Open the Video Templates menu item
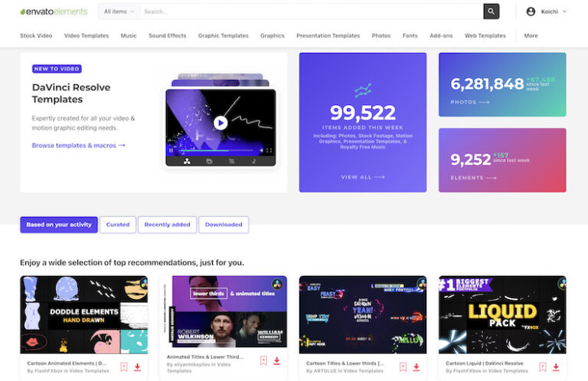Screen dimensions: 588x381 click(87, 35)
